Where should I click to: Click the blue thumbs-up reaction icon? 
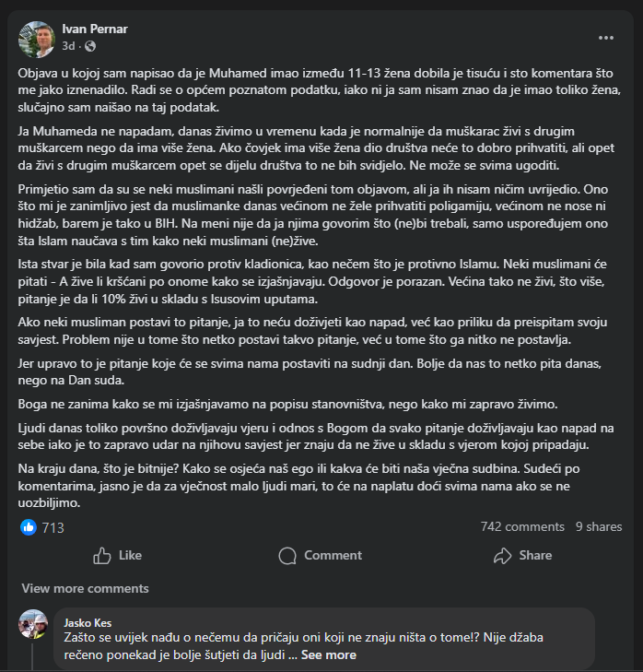(28, 527)
